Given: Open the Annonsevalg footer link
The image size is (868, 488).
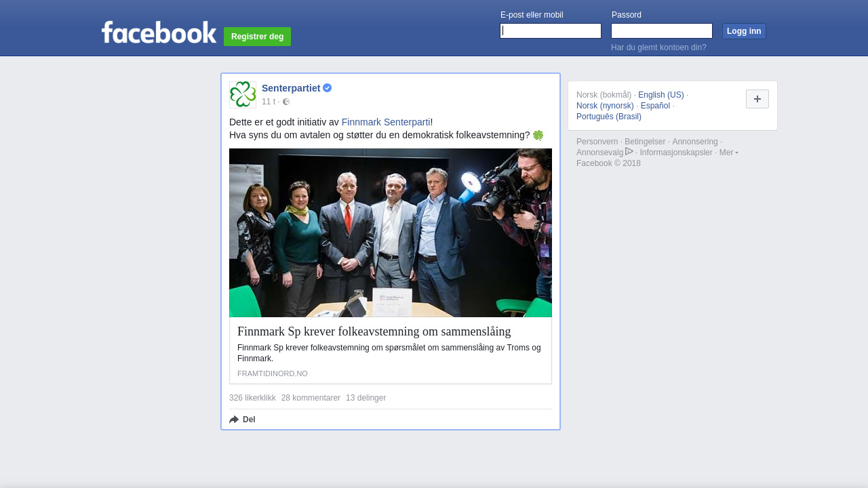Looking at the screenshot, I should pyautogui.click(x=599, y=152).
